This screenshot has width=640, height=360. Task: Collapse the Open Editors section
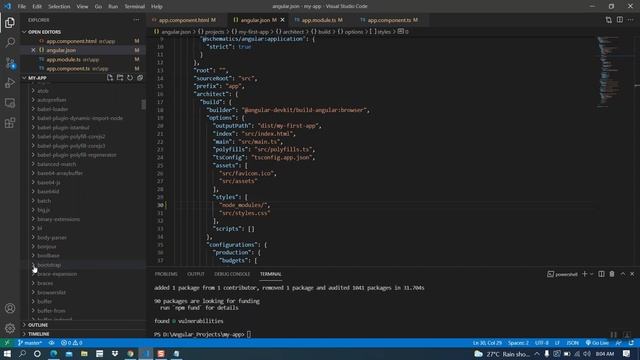[x=84, y=32]
